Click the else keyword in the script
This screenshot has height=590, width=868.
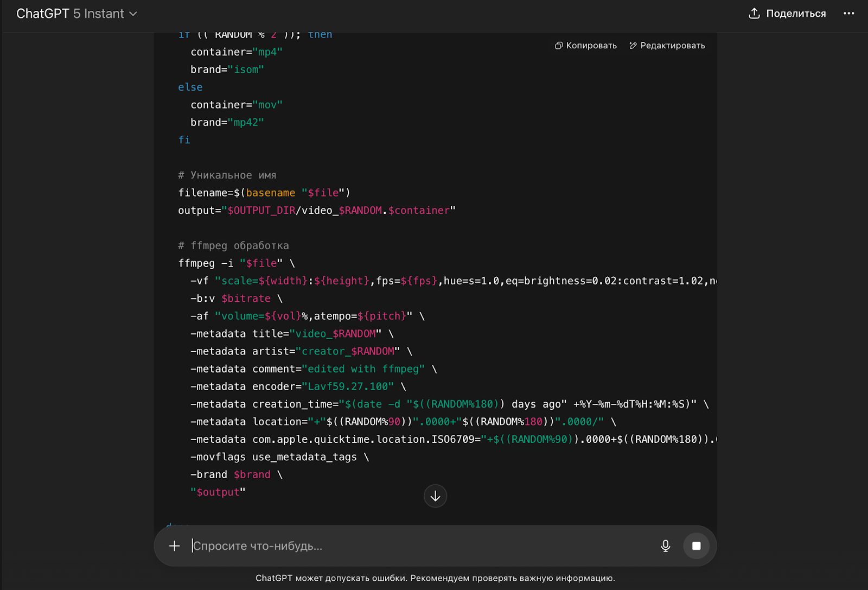[x=190, y=87]
